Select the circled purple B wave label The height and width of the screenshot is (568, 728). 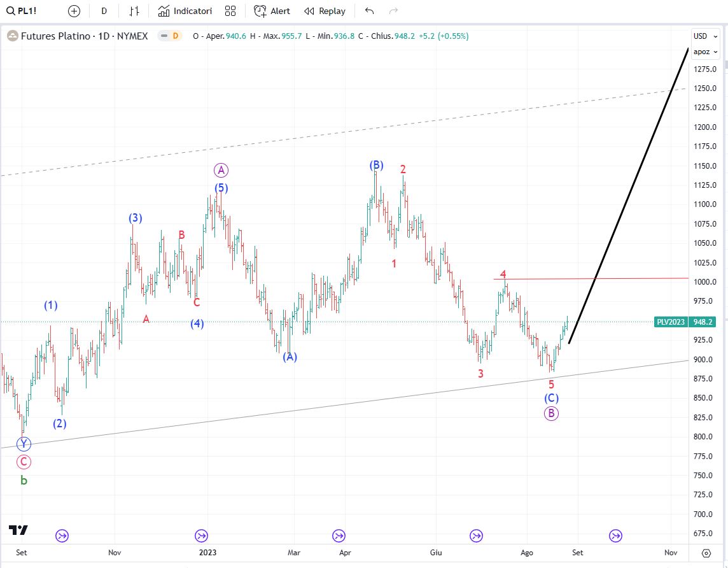551,413
